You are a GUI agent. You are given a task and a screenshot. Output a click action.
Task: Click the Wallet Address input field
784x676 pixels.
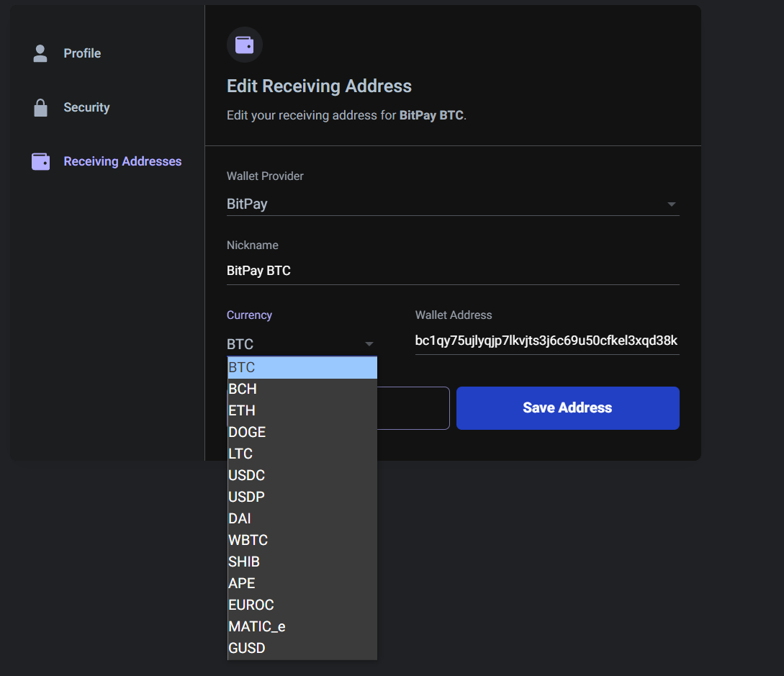tap(547, 341)
